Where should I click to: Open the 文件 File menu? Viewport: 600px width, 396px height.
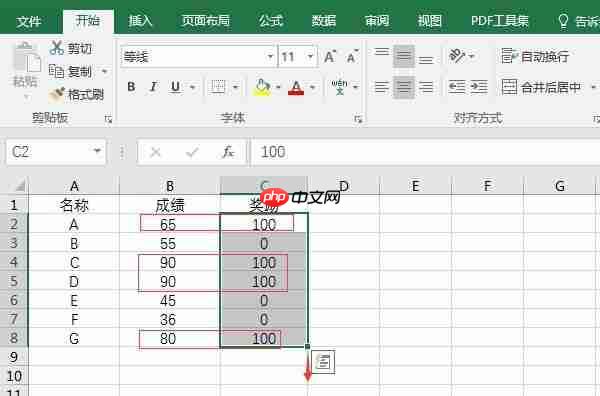[x=28, y=21]
